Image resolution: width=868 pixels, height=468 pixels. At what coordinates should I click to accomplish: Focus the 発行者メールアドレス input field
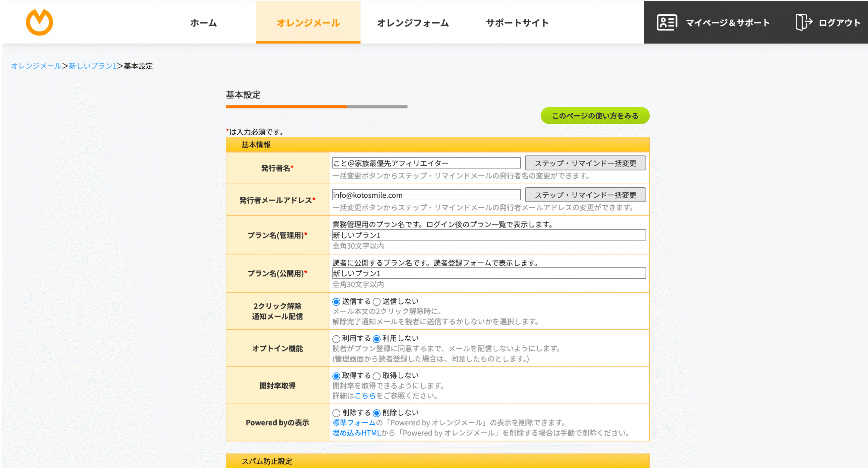[x=426, y=195]
